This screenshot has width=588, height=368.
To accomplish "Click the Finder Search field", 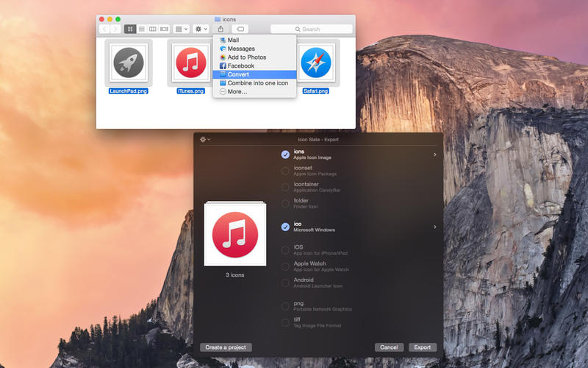I will [311, 29].
